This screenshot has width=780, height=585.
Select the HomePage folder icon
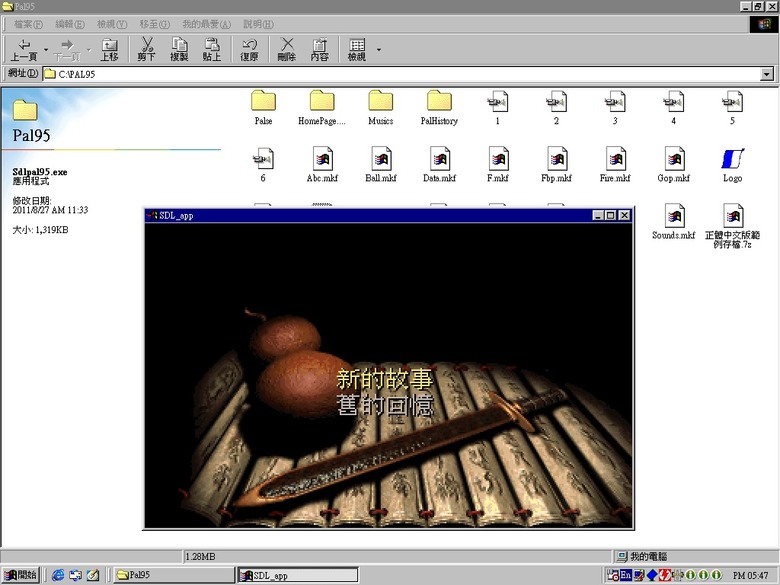click(322, 100)
